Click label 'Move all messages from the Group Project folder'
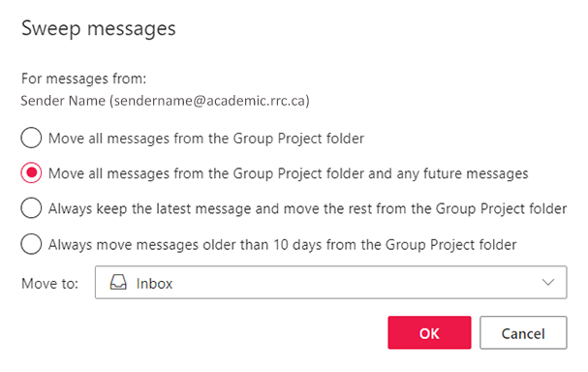588x372 pixels. 206,139
